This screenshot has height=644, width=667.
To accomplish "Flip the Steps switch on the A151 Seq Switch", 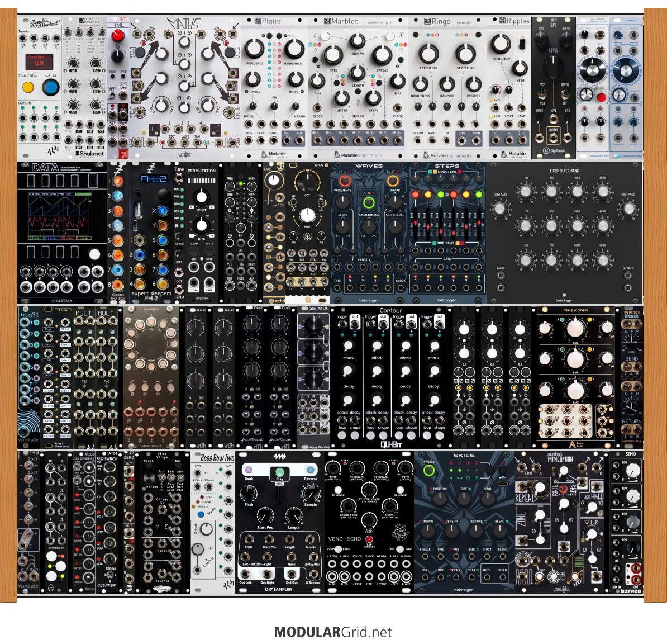I will (110, 575).
